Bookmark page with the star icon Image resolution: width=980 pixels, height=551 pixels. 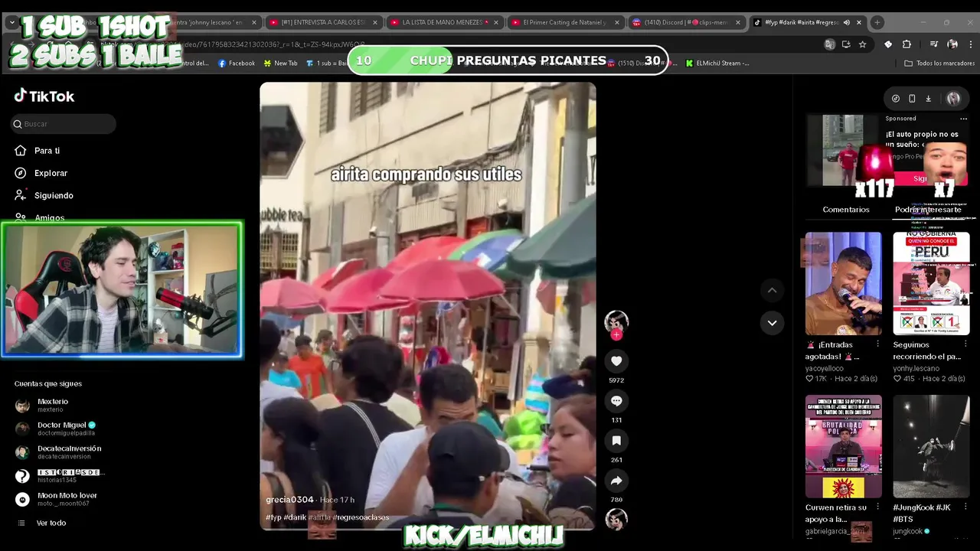(863, 44)
